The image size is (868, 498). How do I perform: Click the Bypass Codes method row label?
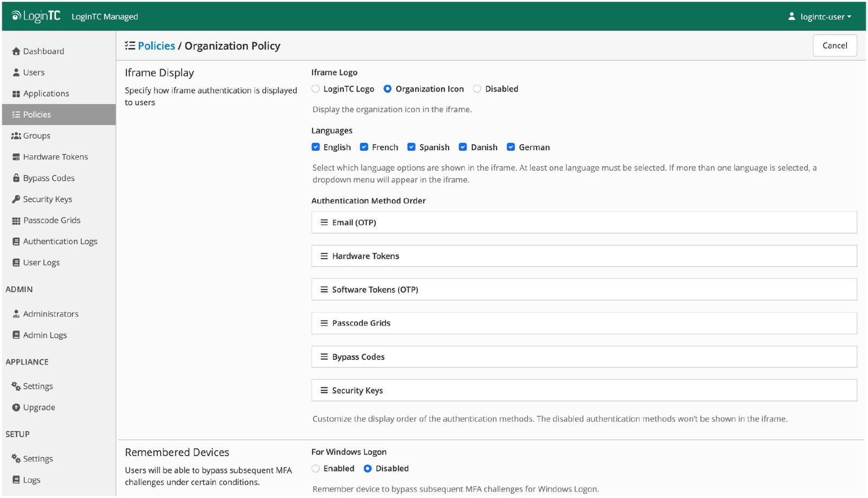click(358, 356)
